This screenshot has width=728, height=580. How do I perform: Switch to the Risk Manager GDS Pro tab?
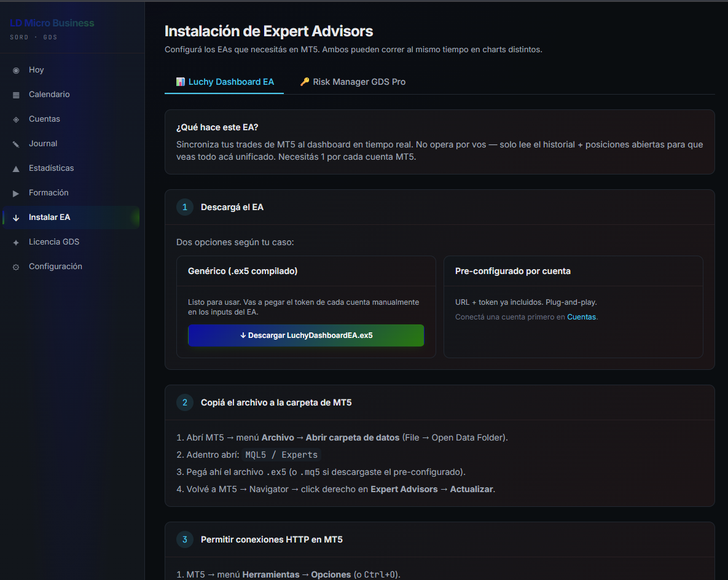coord(353,82)
